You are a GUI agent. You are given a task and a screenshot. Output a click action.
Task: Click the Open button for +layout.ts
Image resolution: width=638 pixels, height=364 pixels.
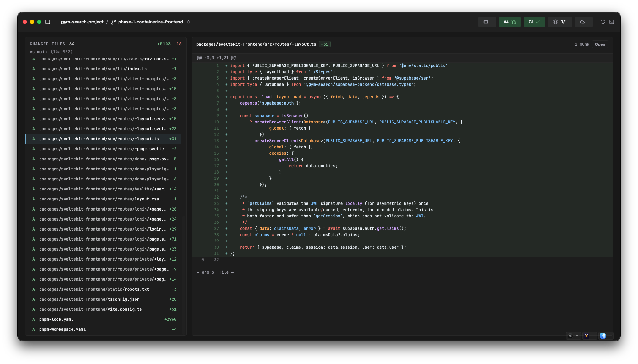click(x=600, y=44)
